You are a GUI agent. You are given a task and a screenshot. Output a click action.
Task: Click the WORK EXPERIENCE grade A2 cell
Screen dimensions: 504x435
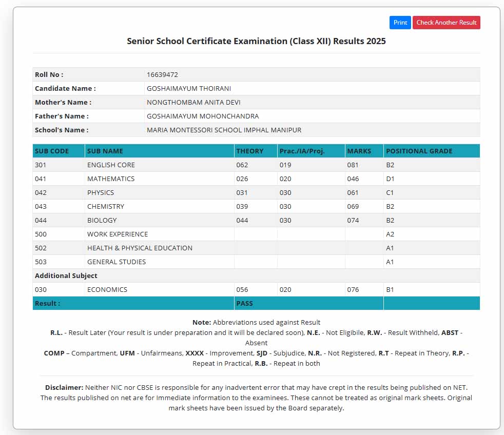pos(390,234)
